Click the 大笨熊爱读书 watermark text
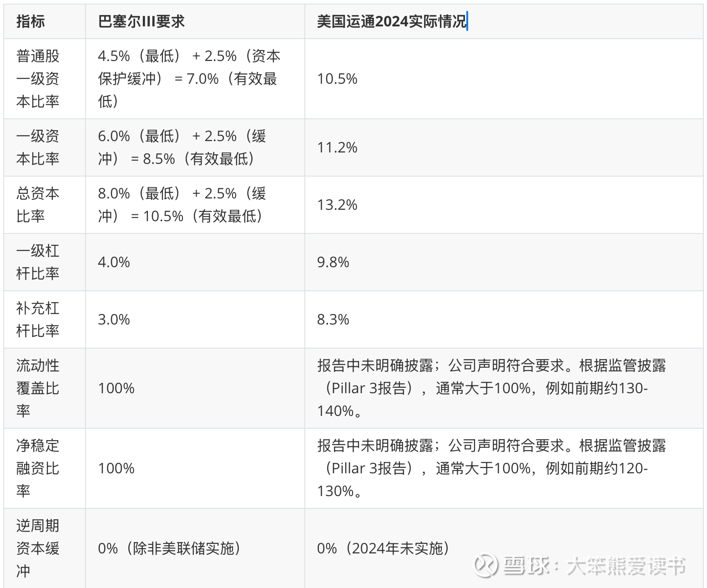This screenshot has height=588, width=707. 626,566
